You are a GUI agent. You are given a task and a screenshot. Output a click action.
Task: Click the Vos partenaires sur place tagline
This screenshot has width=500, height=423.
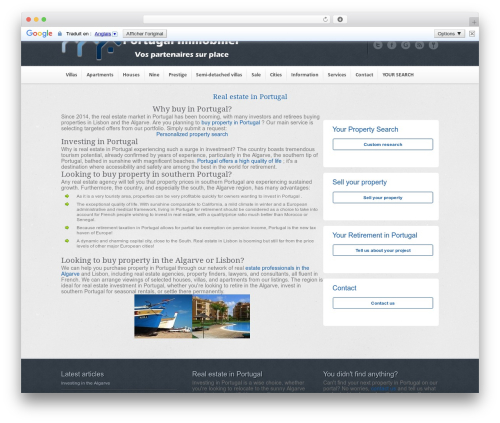click(182, 54)
